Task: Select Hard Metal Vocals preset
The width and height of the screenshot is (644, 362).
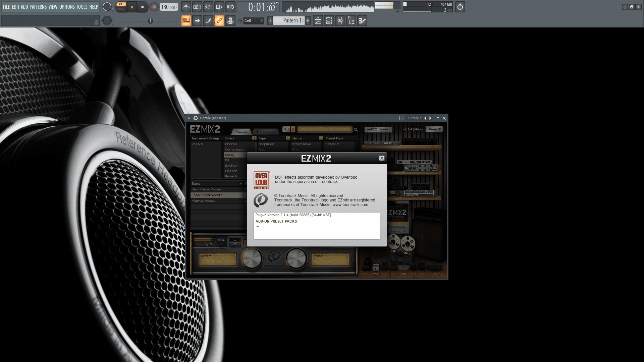Action: [x=217, y=189]
